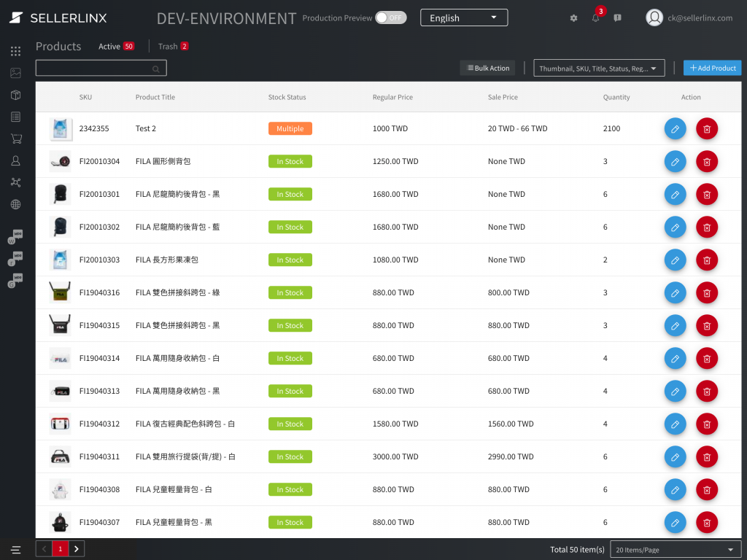Go to the previous page arrow
Viewport: 747px width, 560px height.
(x=44, y=549)
